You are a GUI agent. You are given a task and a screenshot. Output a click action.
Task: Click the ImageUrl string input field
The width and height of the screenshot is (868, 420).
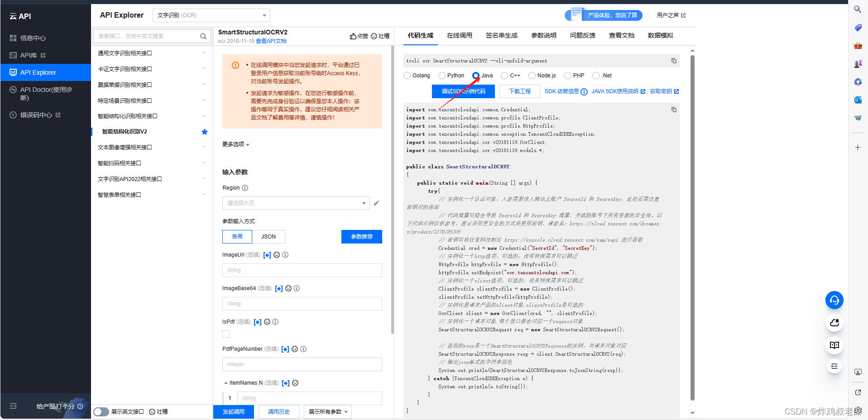[x=302, y=270]
